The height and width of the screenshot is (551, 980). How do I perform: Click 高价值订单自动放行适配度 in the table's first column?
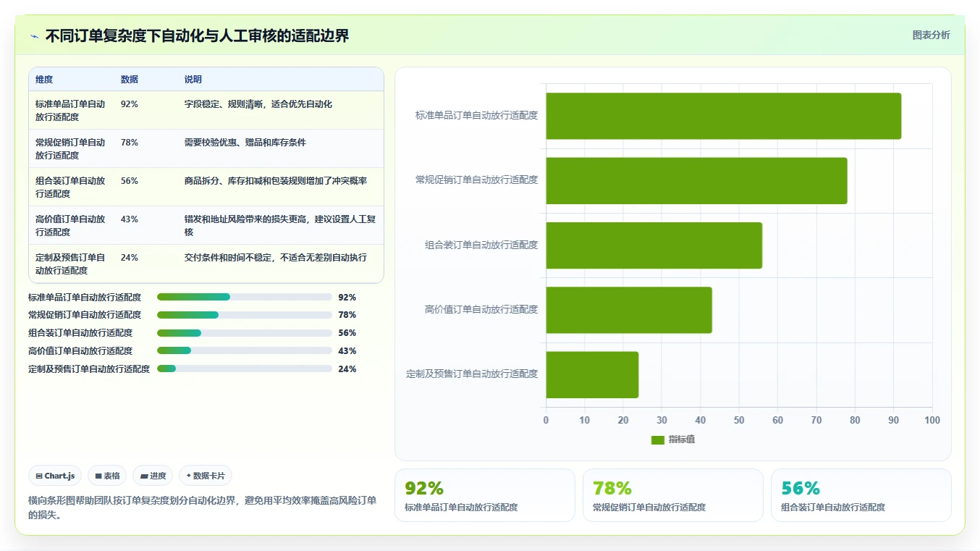click(x=70, y=226)
